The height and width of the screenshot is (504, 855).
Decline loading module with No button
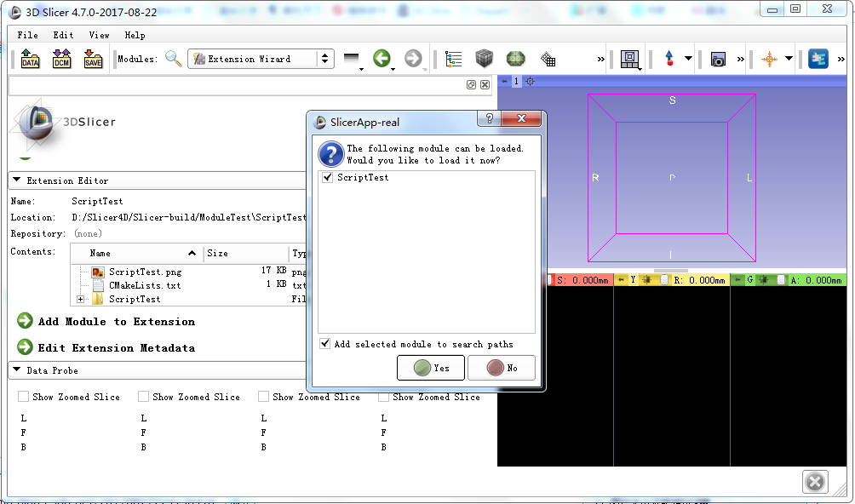coord(501,368)
